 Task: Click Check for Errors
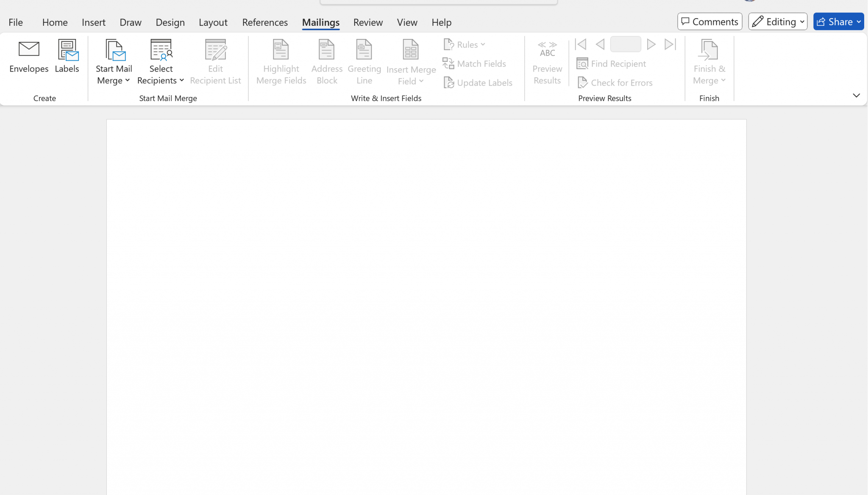coord(615,83)
